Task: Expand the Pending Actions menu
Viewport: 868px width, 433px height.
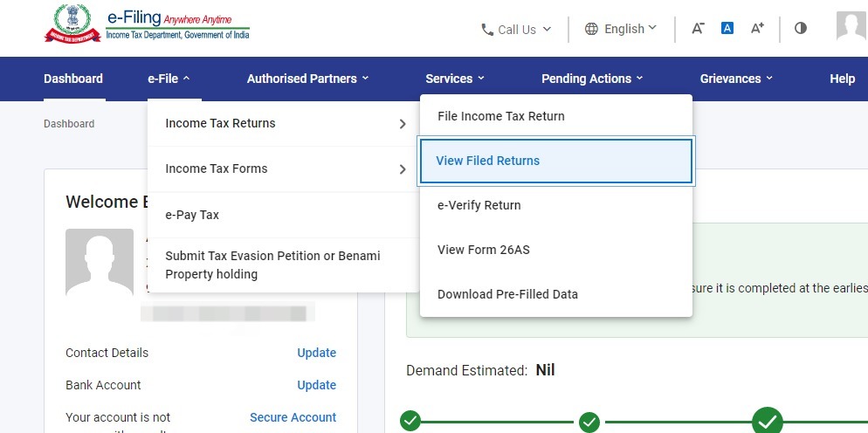Action: 592,79
